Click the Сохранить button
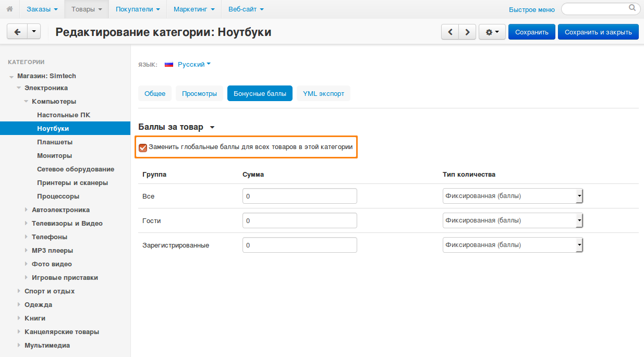The width and height of the screenshot is (644, 357). 531,32
